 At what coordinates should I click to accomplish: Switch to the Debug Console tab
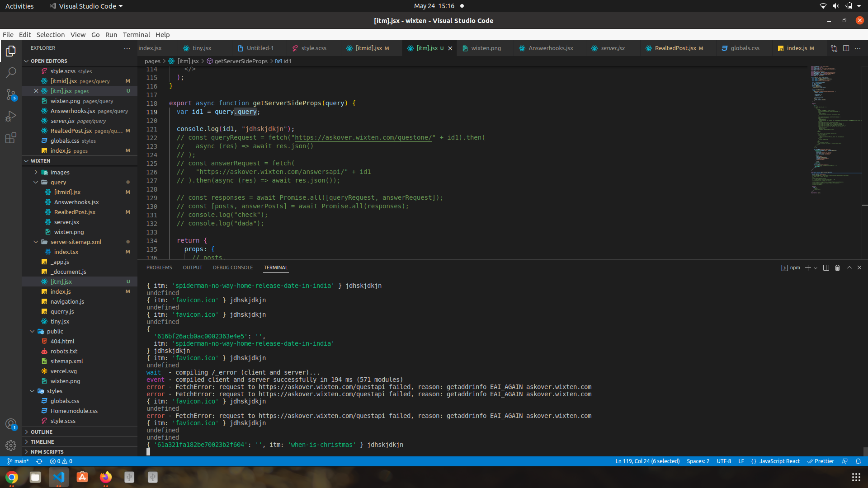(233, 267)
